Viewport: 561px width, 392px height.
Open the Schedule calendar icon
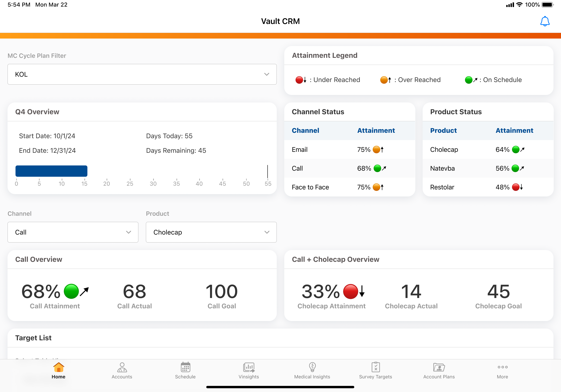[x=185, y=367]
